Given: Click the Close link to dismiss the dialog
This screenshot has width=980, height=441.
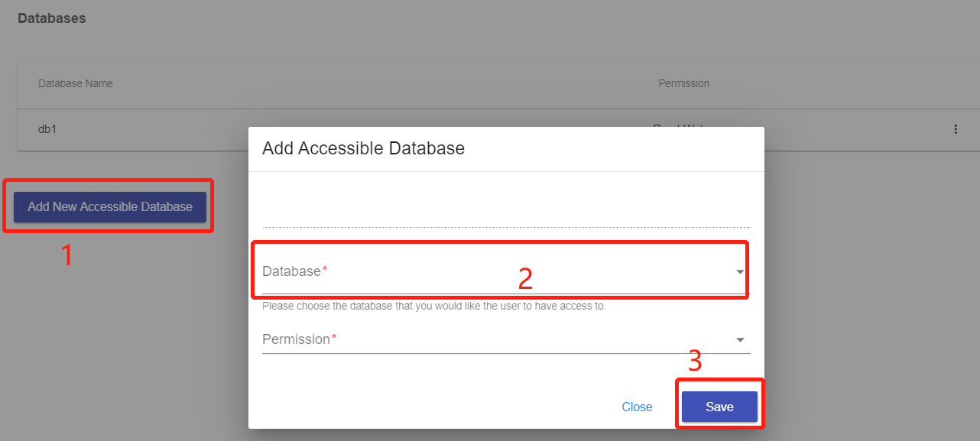Looking at the screenshot, I should [637, 407].
